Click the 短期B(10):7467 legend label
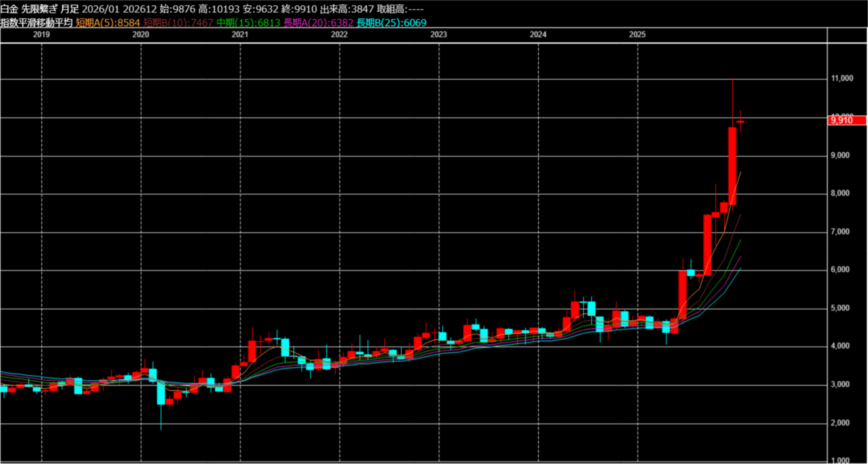The width and height of the screenshot is (868, 464). tap(178, 23)
